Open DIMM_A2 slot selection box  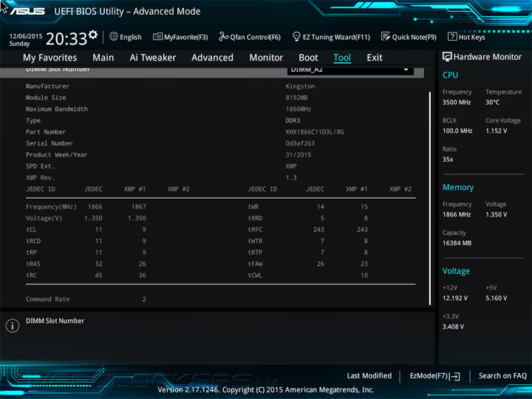click(x=350, y=71)
